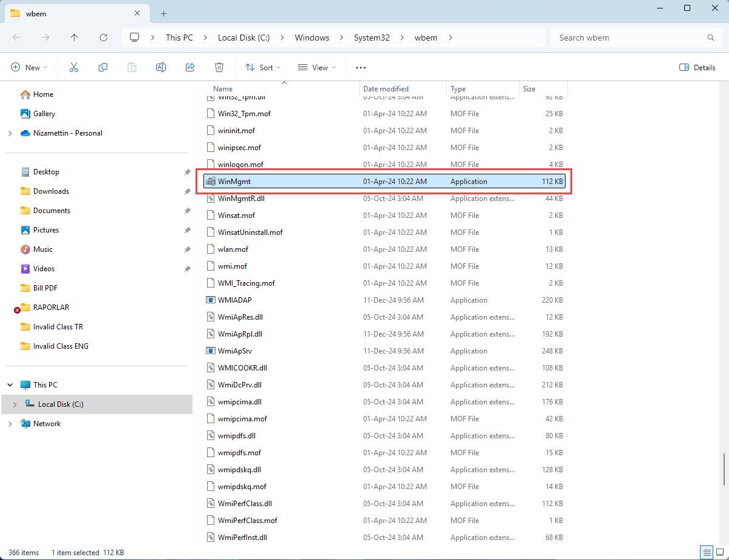This screenshot has width=729, height=560.
Task: Open the New item dropdown
Action: tap(29, 67)
